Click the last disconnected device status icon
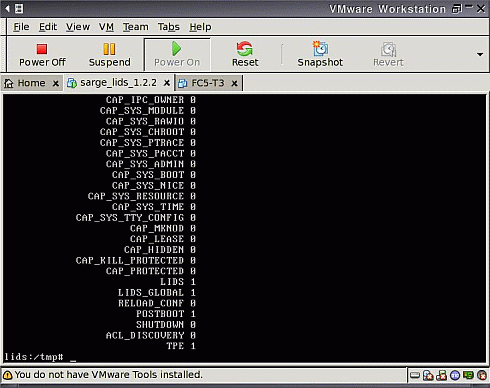This screenshot has width=490, height=388. coord(482,376)
